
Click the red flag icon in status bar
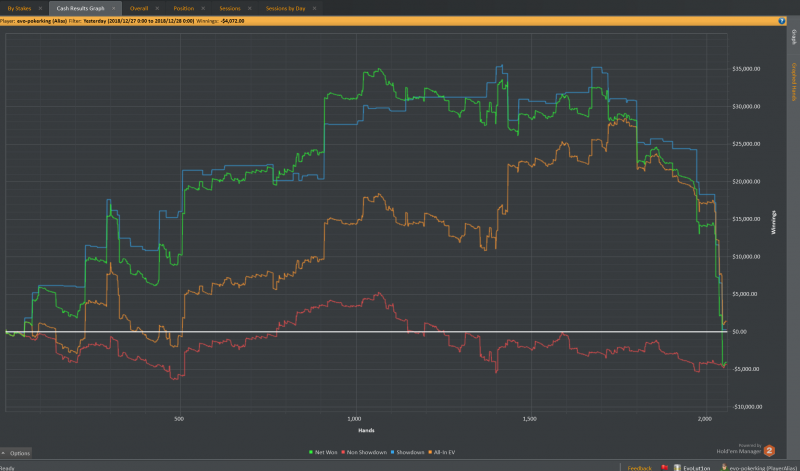[x=665, y=467]
